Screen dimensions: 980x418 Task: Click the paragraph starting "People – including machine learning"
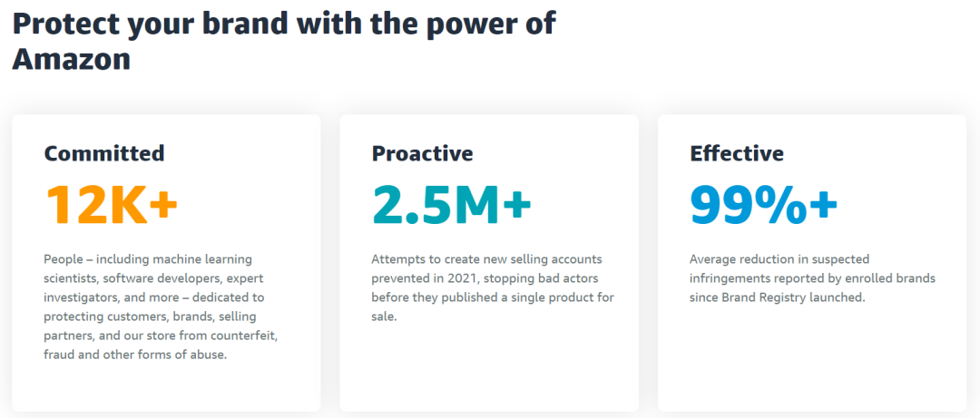[x=148, y=259]
